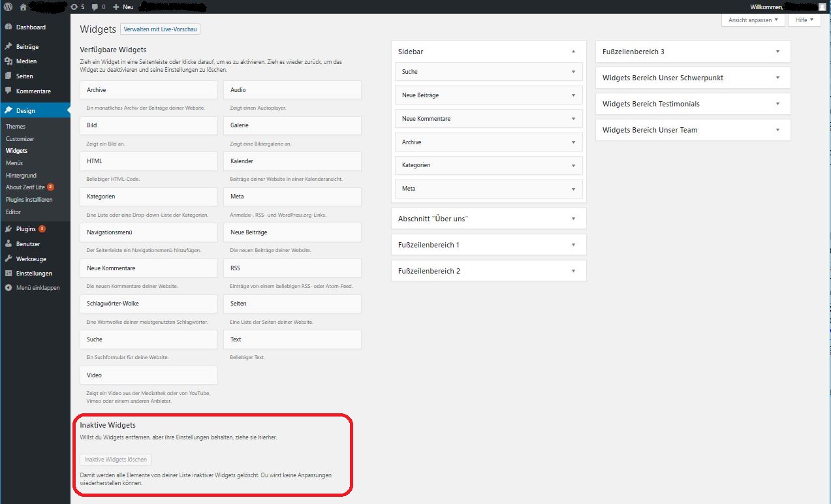Click the Widgets page heading
This screenshot has height=504, width=831.
(x=98, y=29)
